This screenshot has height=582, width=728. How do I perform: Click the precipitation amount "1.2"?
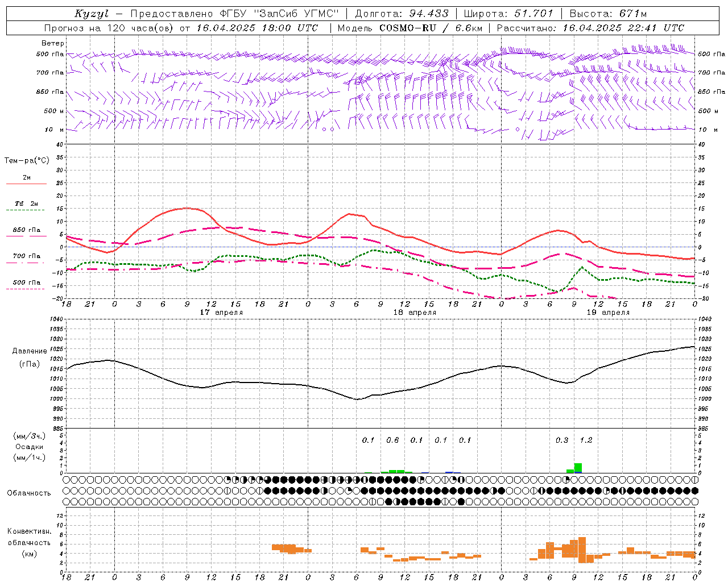[586, 440]
